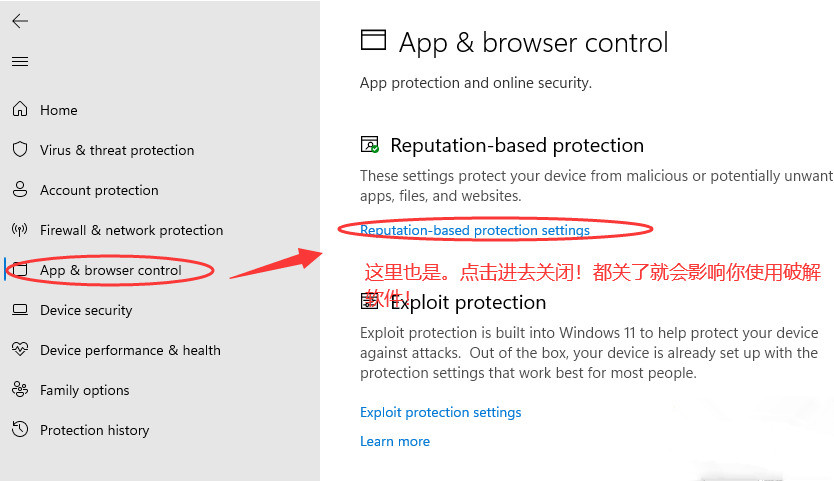The width and height of the screenshot is (834, 481).
Task: Click the Account protection person icon
Action: (x=20, y=190)
